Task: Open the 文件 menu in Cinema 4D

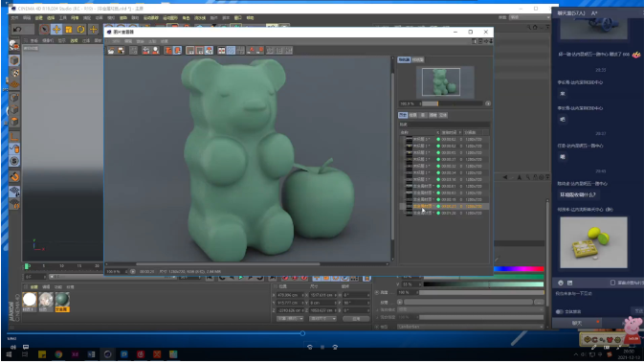Action: pyautogui.click(x=14, y=18)
